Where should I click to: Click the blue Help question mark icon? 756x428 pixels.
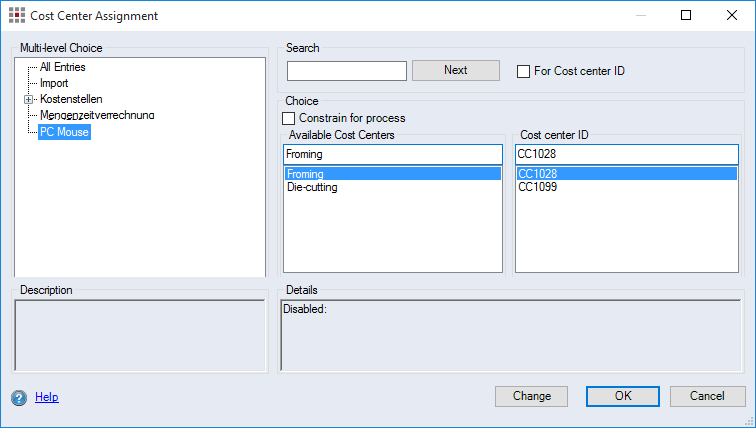pos(19,397)
